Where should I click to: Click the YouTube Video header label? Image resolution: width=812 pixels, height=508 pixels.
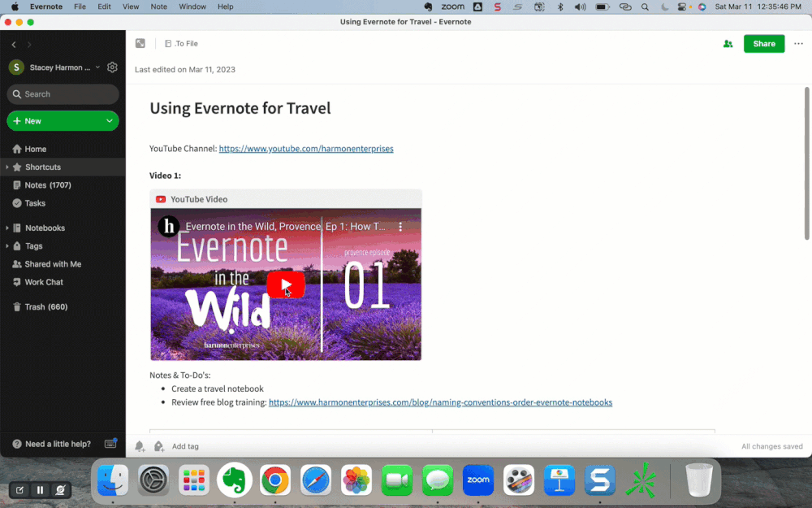coord(199,199)
